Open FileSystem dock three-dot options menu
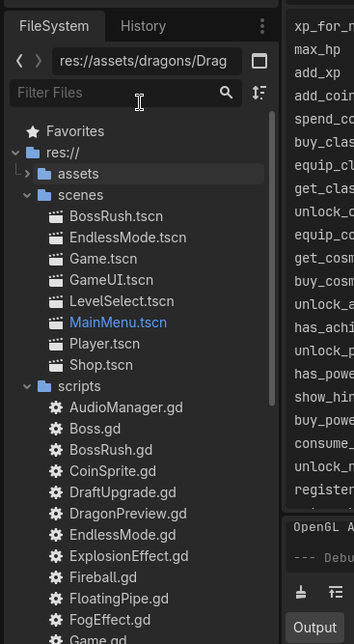 point(262,26)
